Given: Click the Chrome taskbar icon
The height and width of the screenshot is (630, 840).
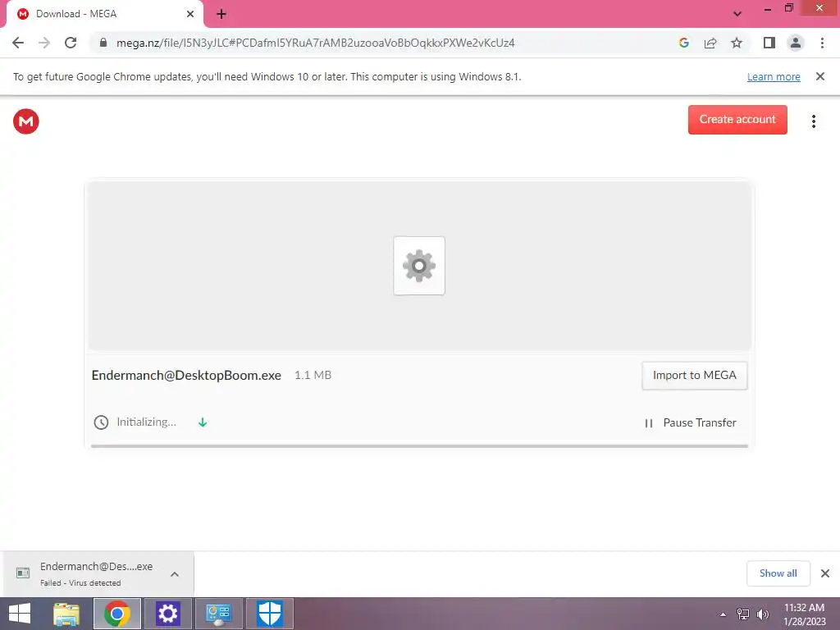Looking at the screenshot, I should pos(117,614).
